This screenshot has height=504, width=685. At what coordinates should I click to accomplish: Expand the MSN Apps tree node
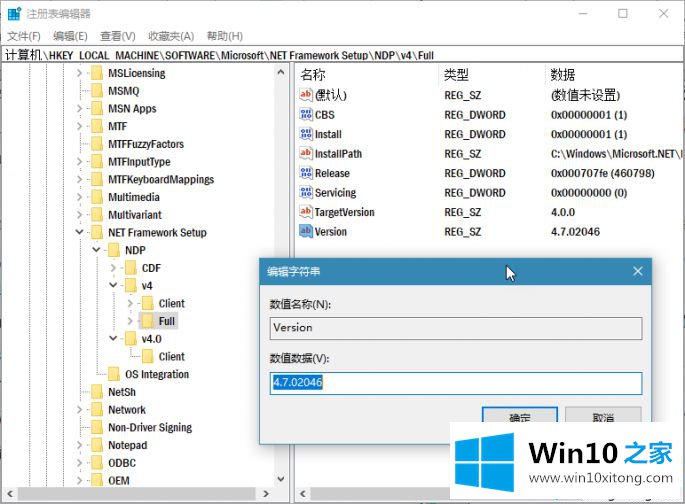point(79,108)
